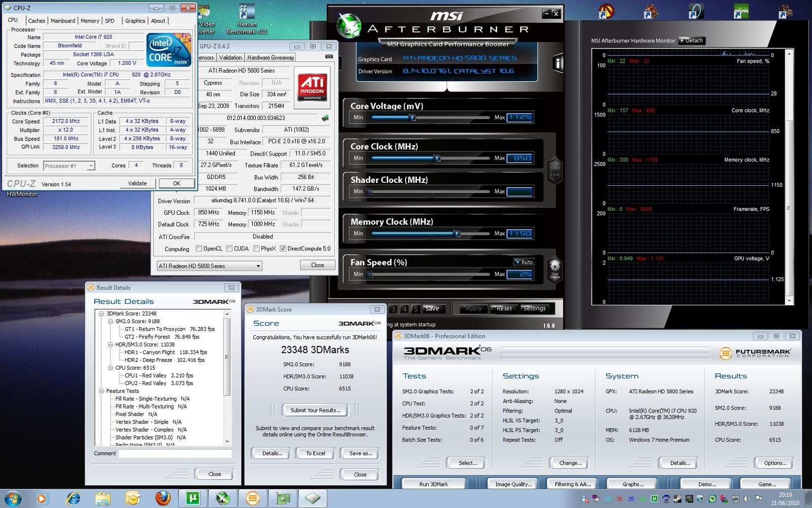
Task: Adjust the Core Voltage slider handle
Action: click(413, 117)
